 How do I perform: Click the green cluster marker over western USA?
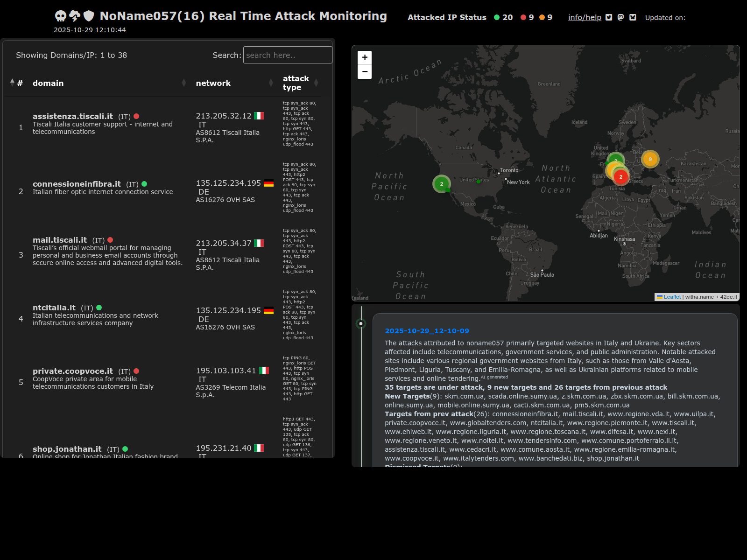pos(442,184)
